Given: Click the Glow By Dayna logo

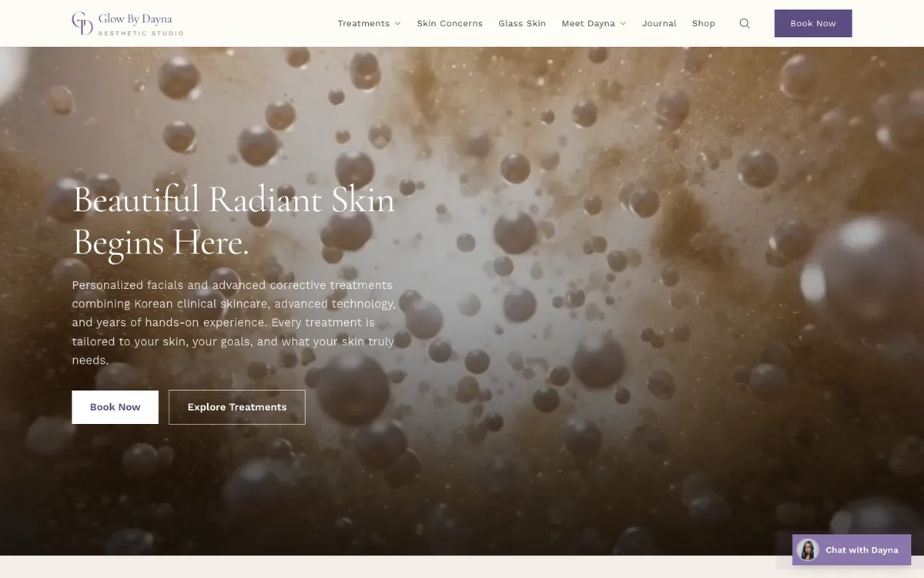Looking at the screenshot, I should click(x=127, y=23).
